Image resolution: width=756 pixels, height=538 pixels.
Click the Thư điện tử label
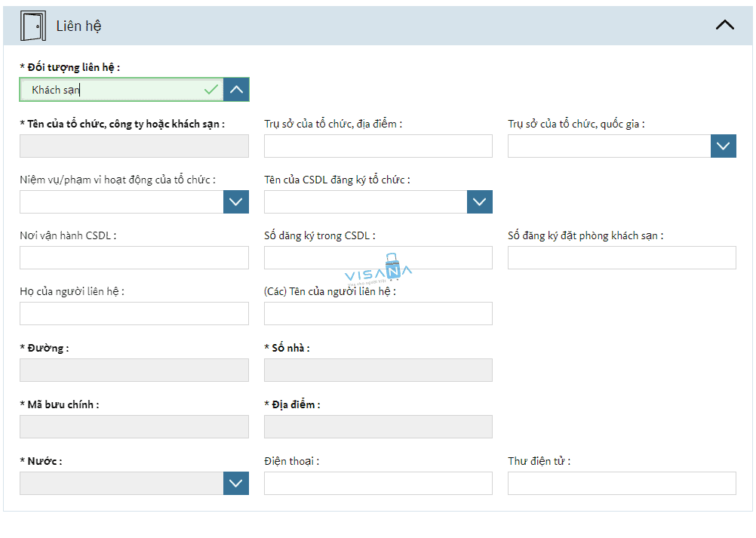point(539,461)
